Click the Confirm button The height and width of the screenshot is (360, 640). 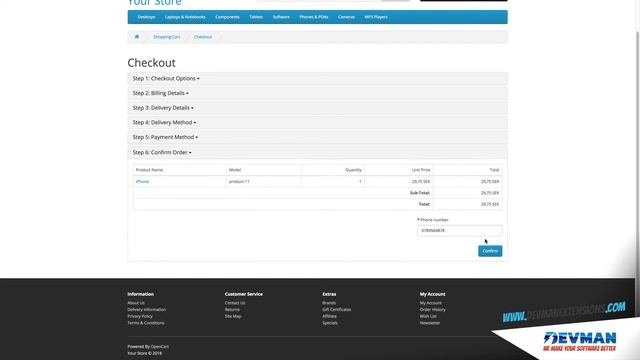pos(490,251)
